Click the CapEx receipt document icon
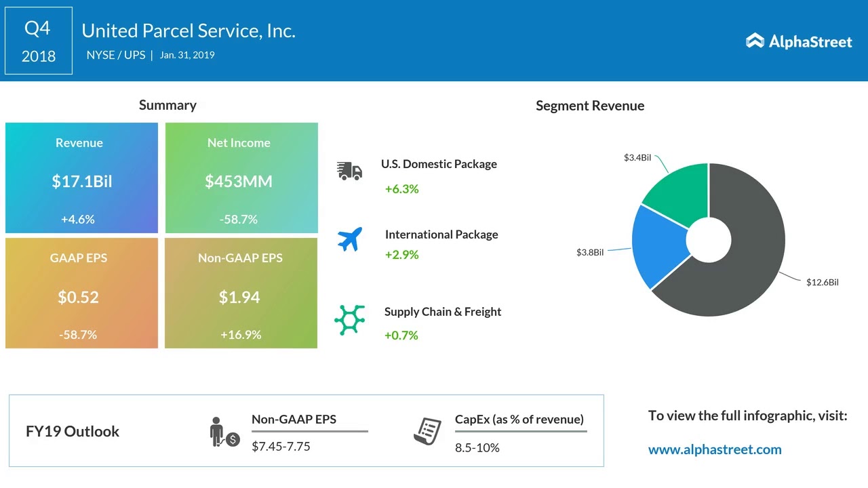The image size is (868, 488). pos(427,432)
